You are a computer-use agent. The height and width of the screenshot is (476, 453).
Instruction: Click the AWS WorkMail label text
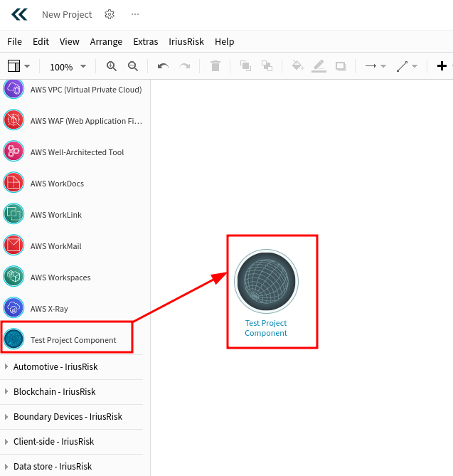tap(56, 246)
